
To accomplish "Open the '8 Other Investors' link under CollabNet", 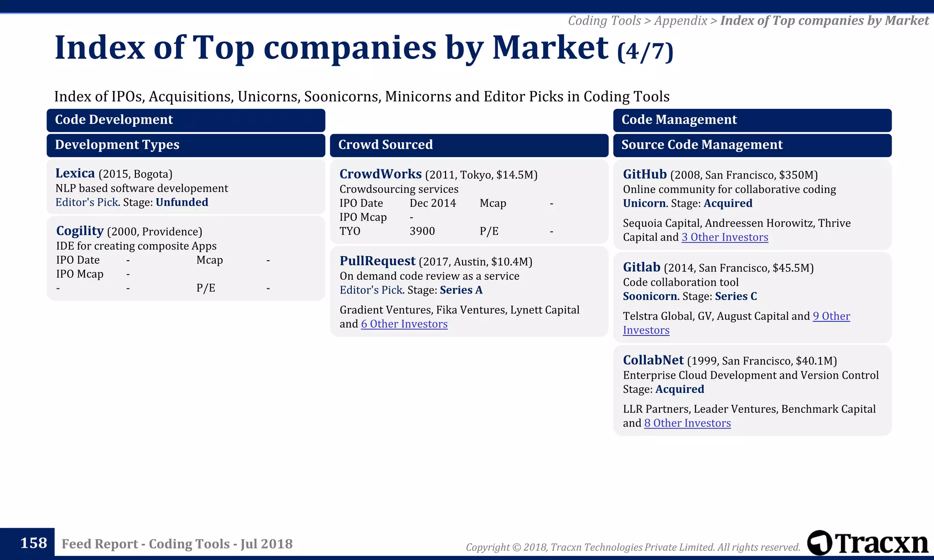I will pos(687,423).
